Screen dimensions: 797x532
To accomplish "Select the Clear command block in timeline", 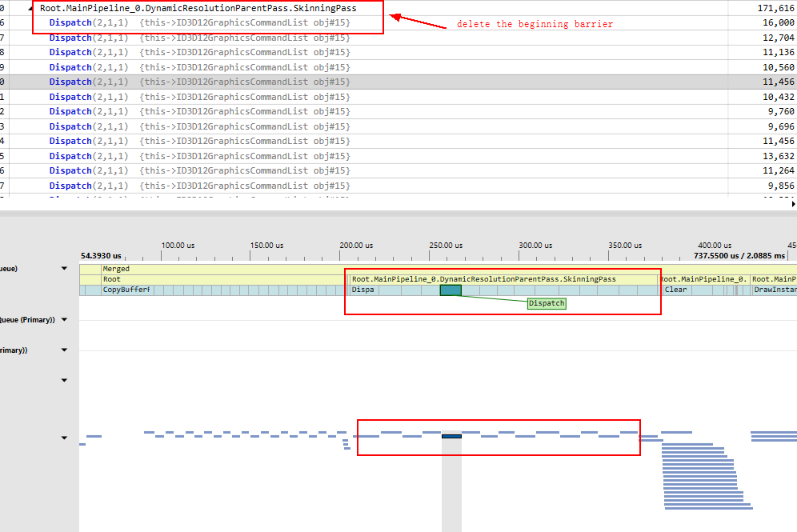I will [676, 290].
